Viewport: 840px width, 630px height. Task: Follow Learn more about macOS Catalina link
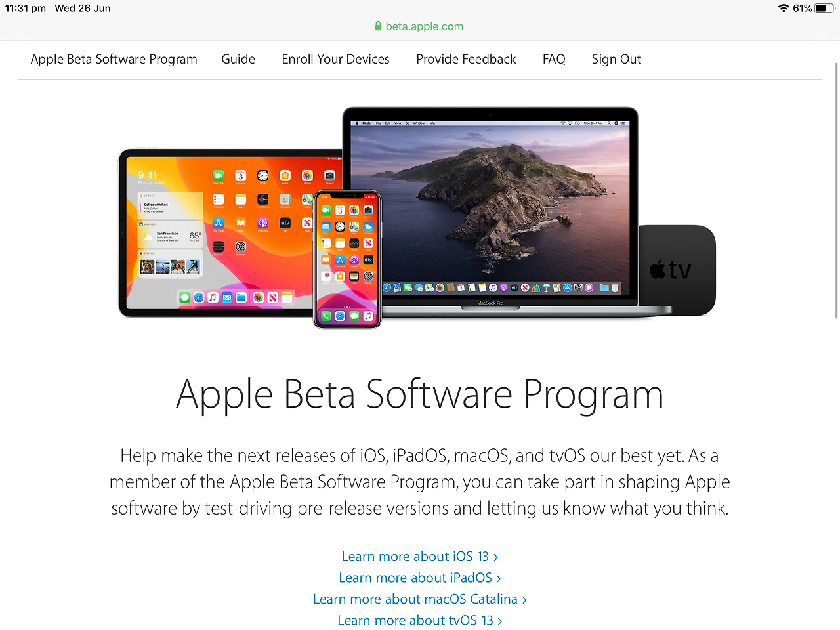coord(420,599)
